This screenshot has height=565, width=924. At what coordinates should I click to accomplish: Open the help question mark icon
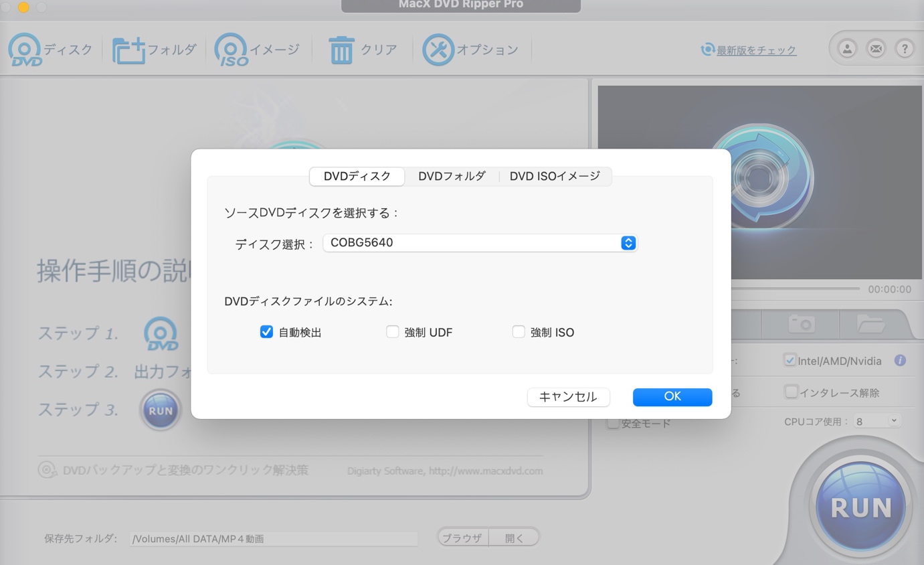(x=905, y=49)
